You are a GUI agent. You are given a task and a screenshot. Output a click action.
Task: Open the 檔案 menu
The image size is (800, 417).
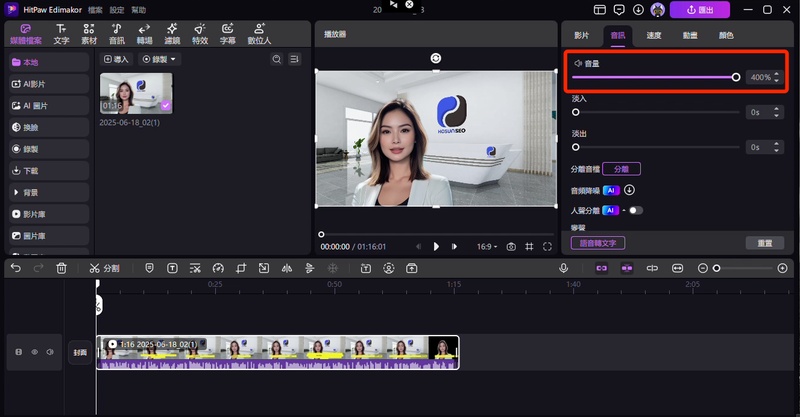click(x=95, y=10)
